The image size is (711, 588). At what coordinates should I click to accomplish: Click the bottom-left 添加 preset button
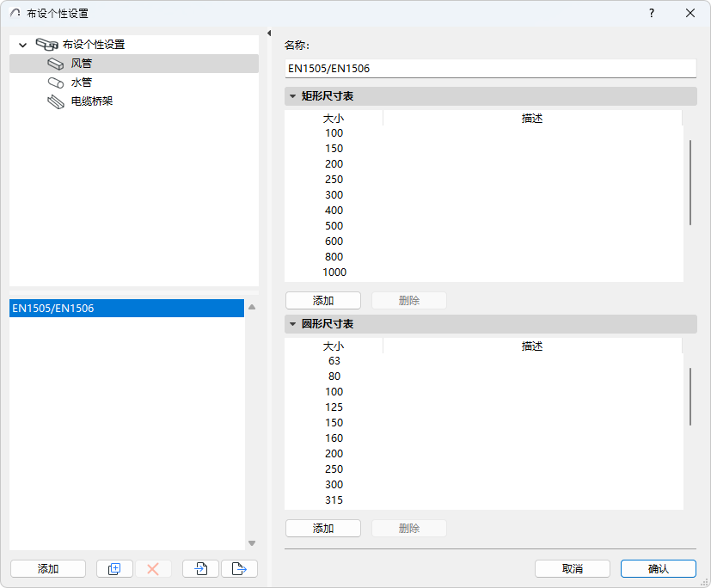click(x=48, y=568)
